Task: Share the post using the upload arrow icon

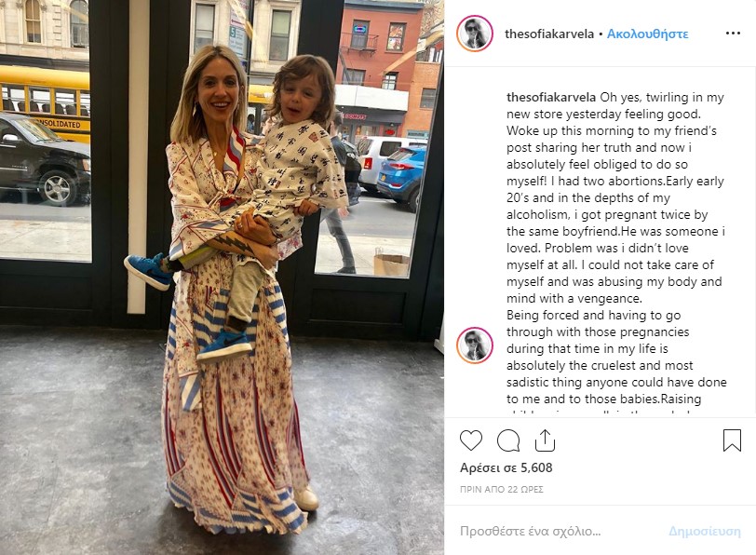Action: pyautogui.click(x=545, y=440)
